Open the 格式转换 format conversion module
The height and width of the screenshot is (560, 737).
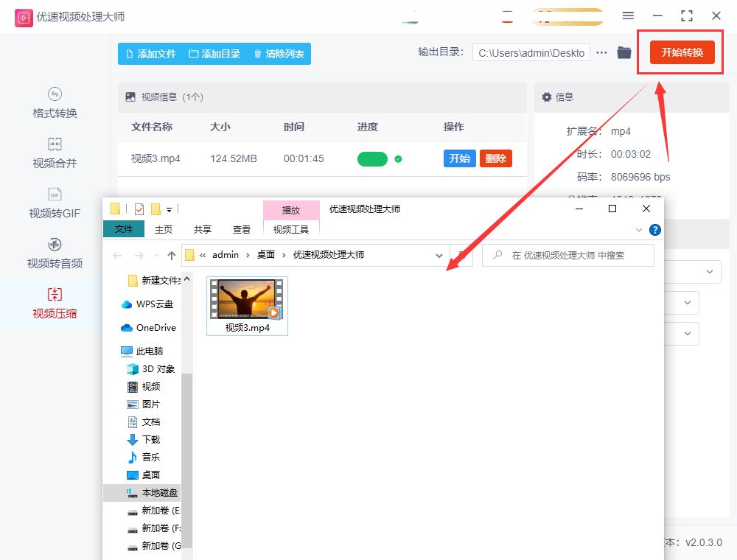point(55,103)
